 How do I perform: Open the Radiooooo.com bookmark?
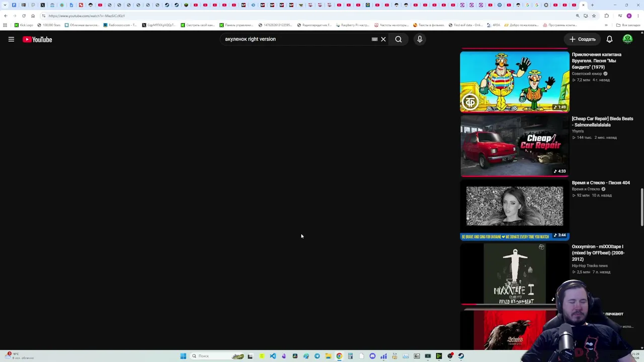[120, 25]
